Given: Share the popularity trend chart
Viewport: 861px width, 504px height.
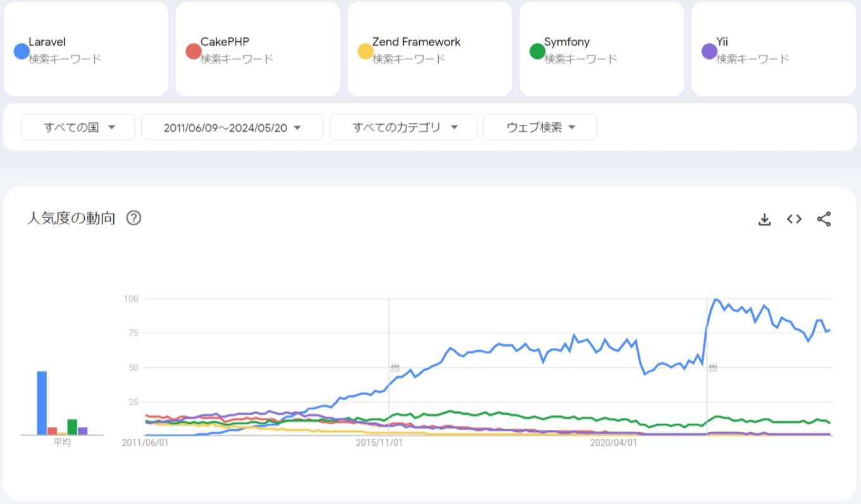Looking at the screenshot, I should [824, 219].
